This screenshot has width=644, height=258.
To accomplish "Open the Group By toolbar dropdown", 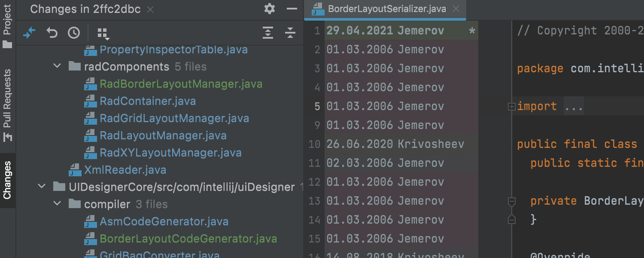I will [x=103, y=33].
